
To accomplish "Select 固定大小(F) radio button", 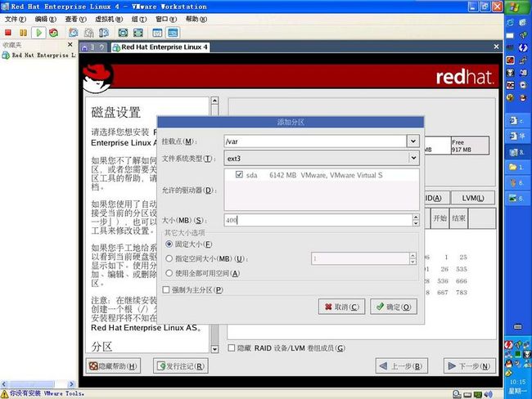I will (169, 244).
